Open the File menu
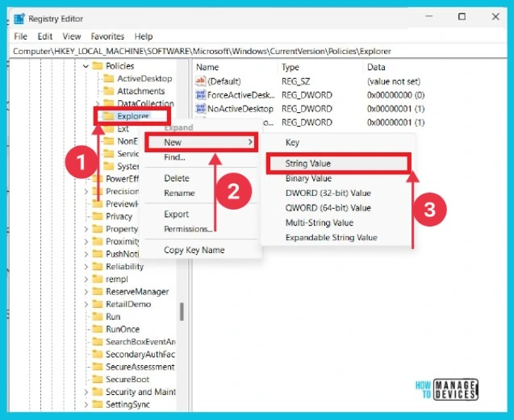 click(20, 36)
